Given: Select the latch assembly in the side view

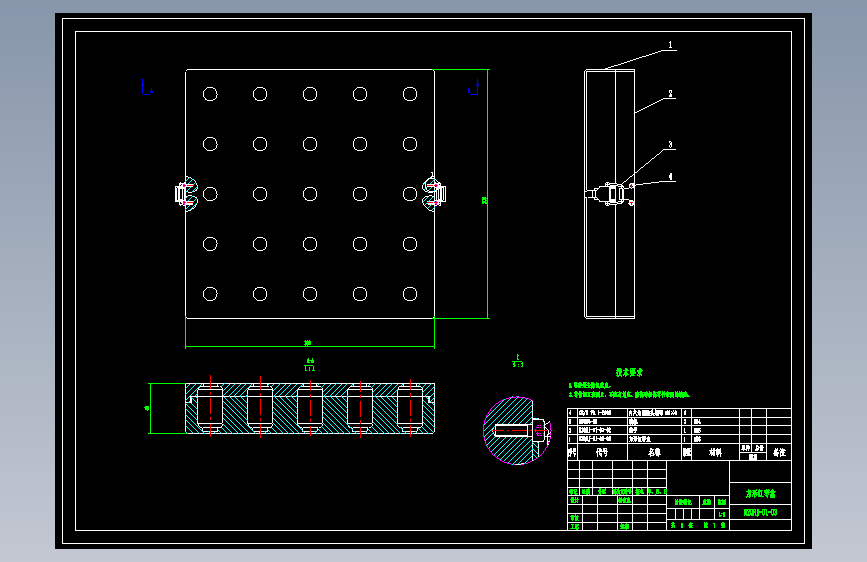Looking at the screenshot, I should (x=610, y=194).
